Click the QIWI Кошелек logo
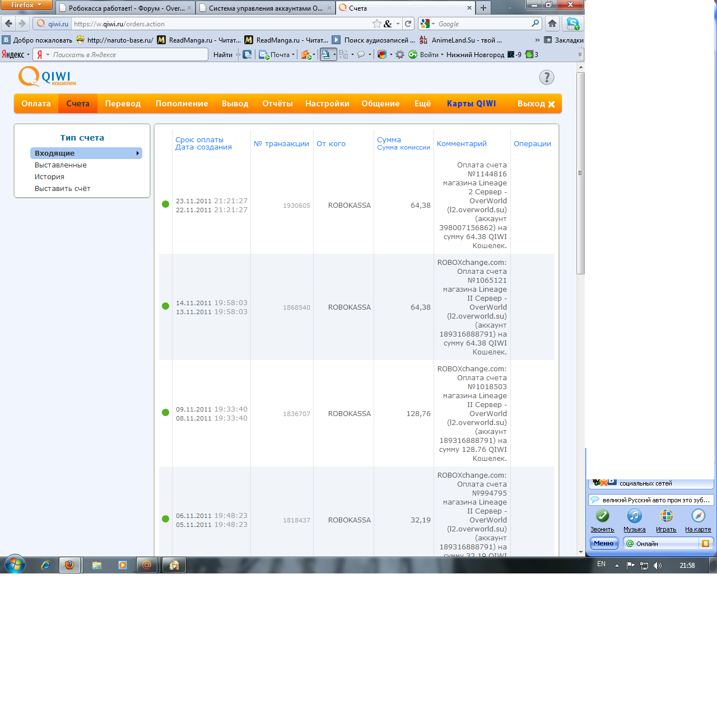 (x=47, y=77)
